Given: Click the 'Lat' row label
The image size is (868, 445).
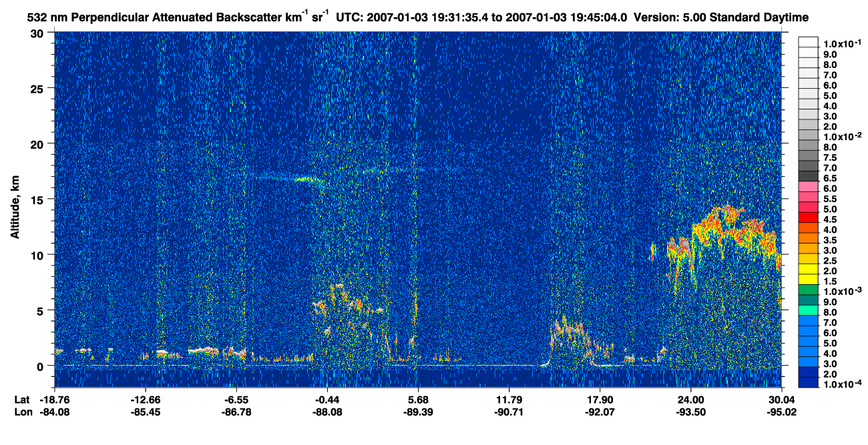Looking at the screenshot, I should [22, 399].
